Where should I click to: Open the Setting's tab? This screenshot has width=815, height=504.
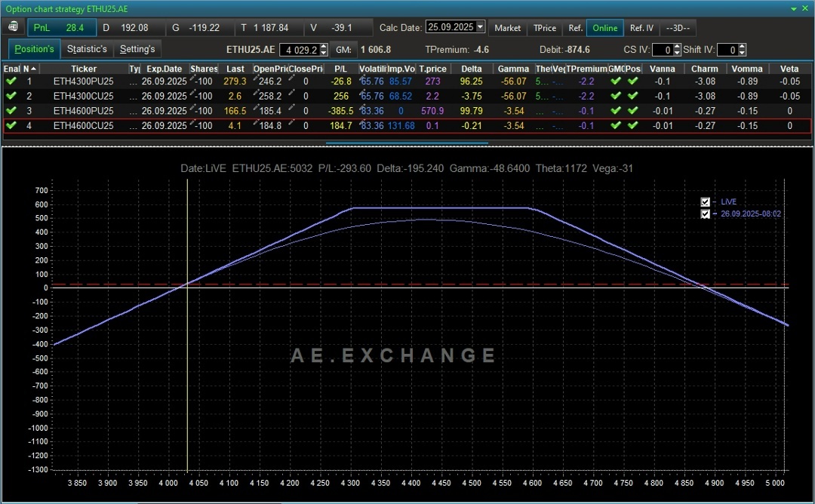tap(137, 49)
